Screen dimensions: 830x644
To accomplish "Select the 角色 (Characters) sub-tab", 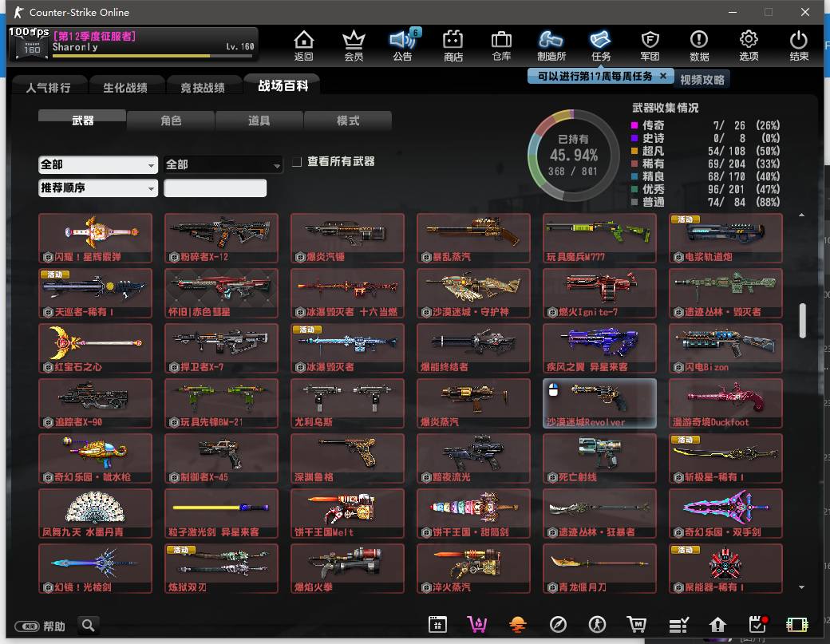I will (171, 121).
